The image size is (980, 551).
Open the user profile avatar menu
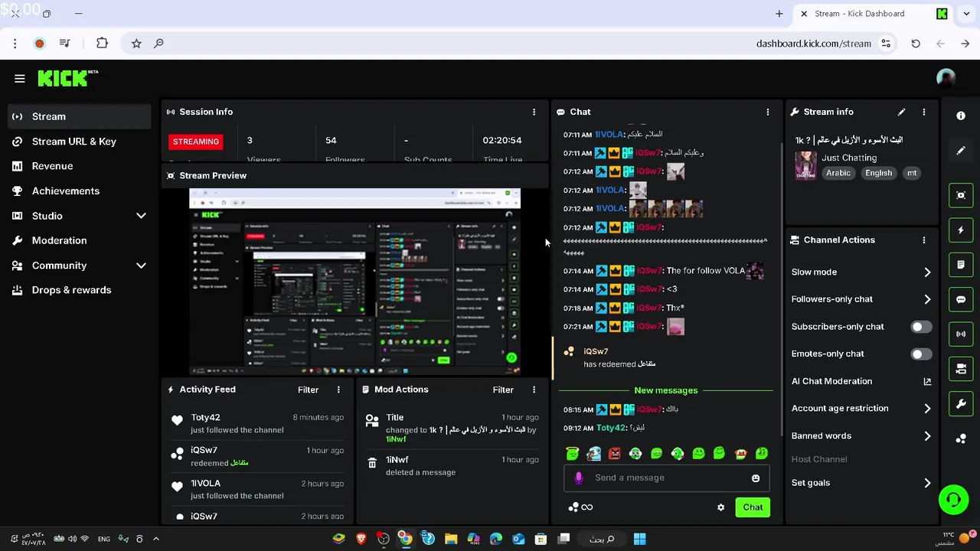click(x=946, y=78)
